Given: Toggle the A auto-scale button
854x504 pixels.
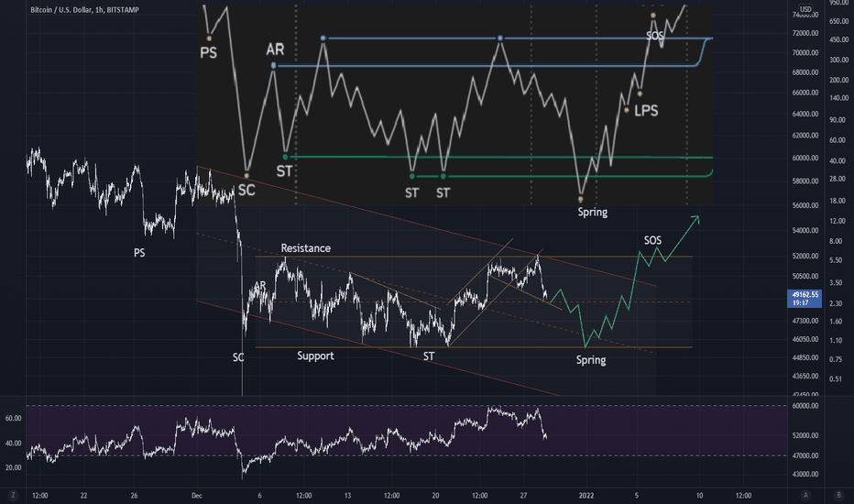Looking at the screenshot, I should point(805,495).
